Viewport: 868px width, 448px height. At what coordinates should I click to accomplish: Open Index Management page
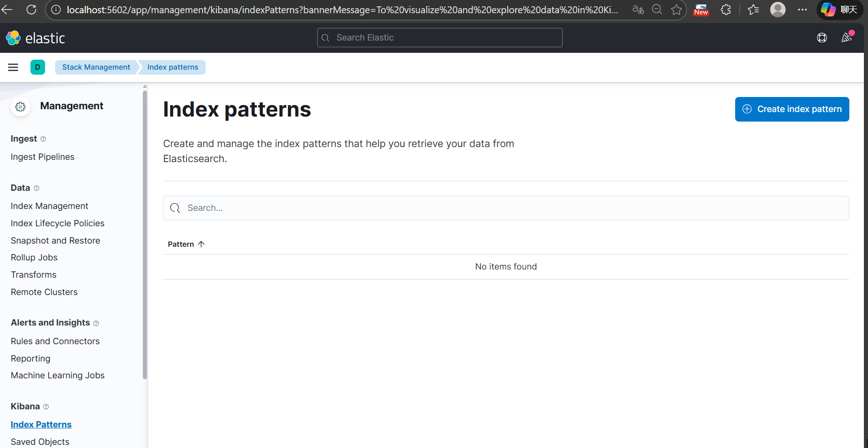click(x=50, y=206)
